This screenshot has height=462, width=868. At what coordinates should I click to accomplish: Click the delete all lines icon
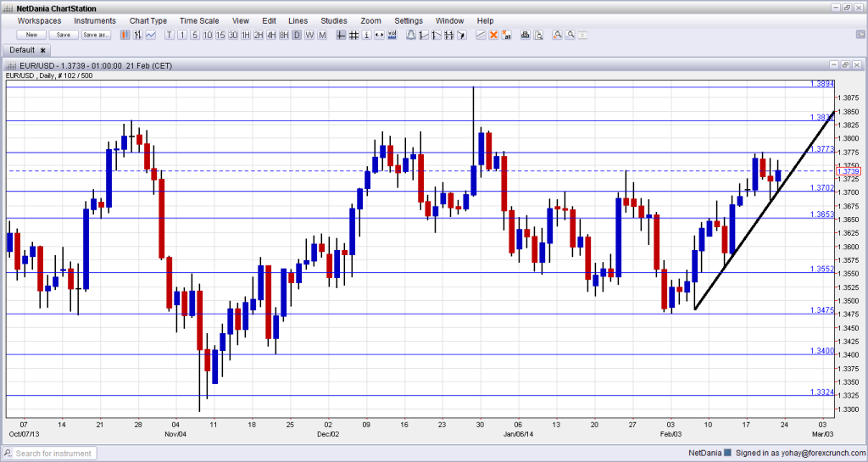(x=506, y=35)
